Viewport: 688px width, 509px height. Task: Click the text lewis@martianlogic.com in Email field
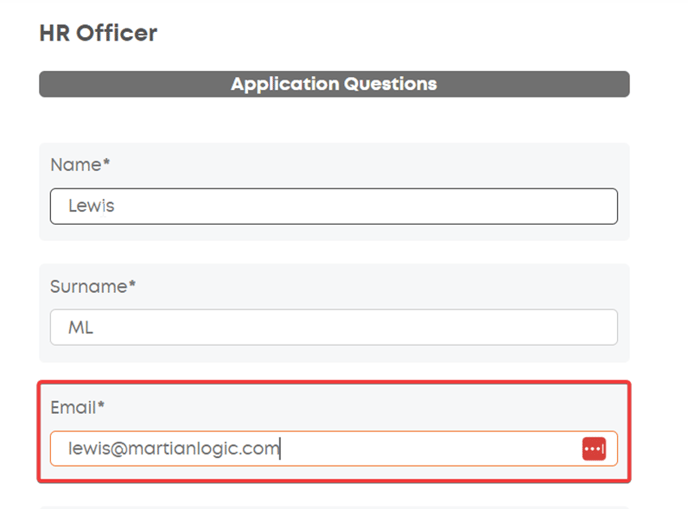tap(174, 448)
